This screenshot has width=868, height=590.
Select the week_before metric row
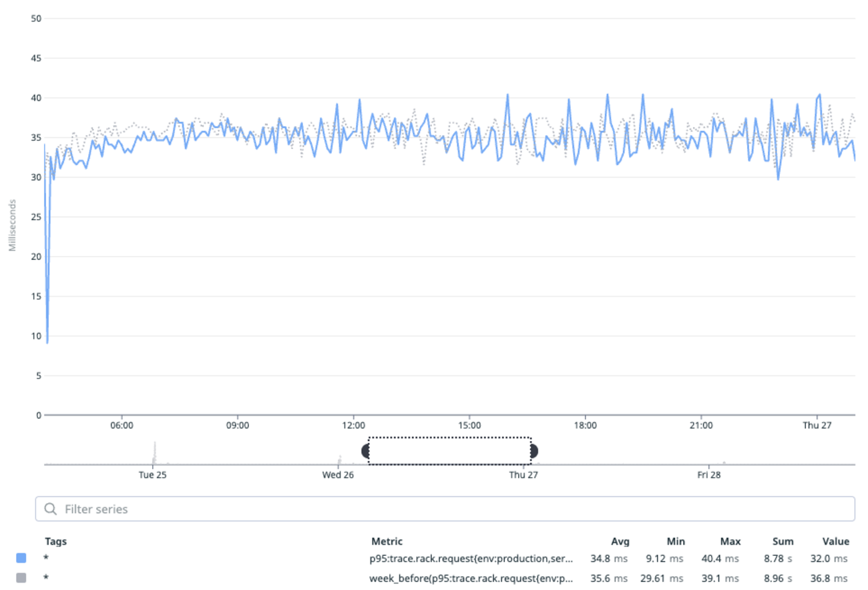434,577
